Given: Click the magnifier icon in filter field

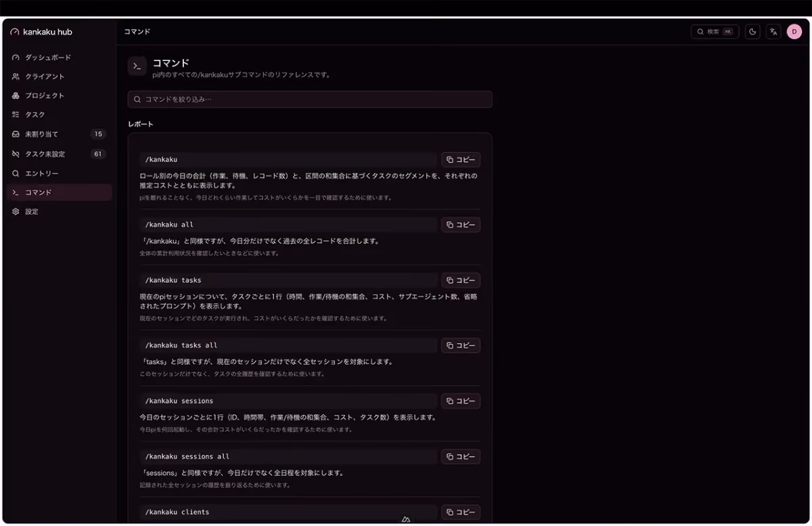Looking at the screenshot, I should 138,100.
